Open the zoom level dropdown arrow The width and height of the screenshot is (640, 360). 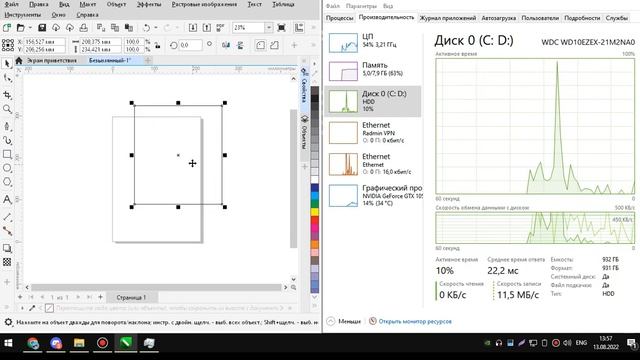pyautogui.click(x=269, y=28)
